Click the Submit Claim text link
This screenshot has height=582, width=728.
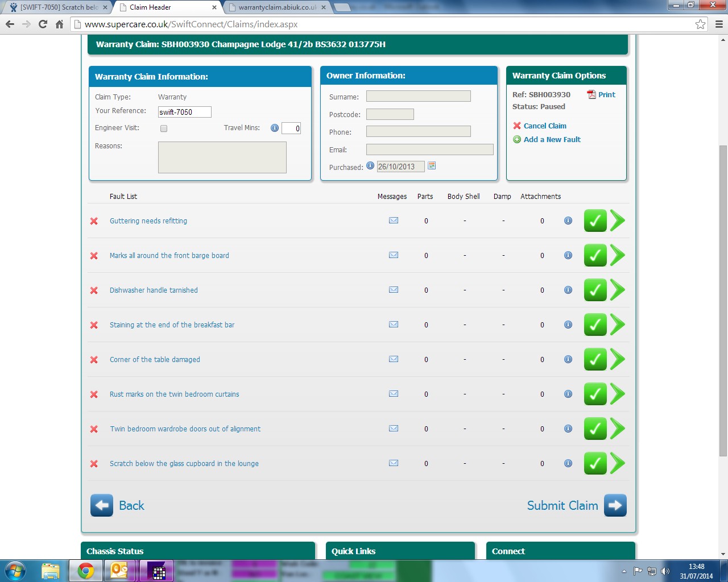click(x=562, y=505)
